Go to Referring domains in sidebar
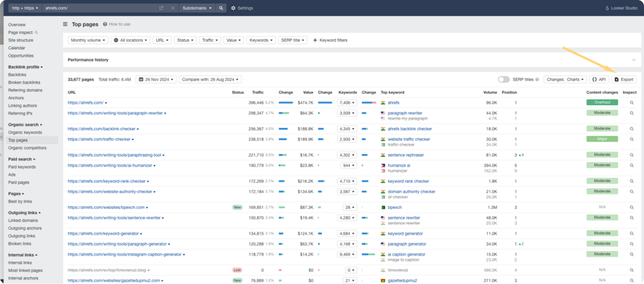The image size is (644, 284). (25, 90)
